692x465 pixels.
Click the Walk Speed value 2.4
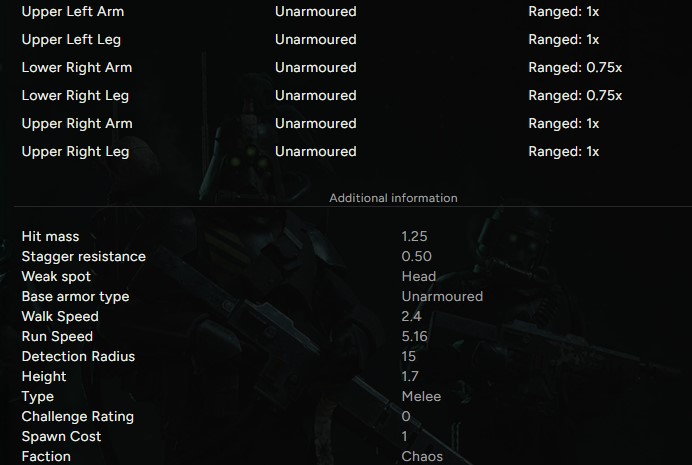[411, 317]
